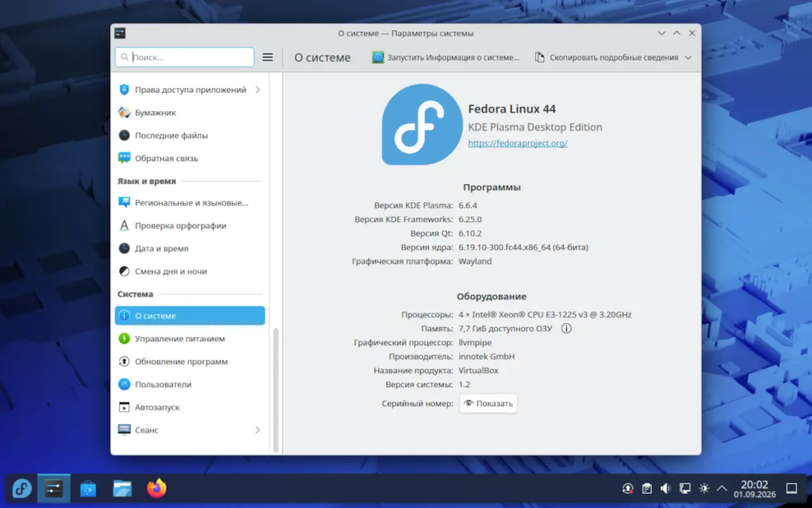The width and height of the screenshot is (812, 508).
Task: Click the show desktop icon in taskbar
Action: coord(791,488)
